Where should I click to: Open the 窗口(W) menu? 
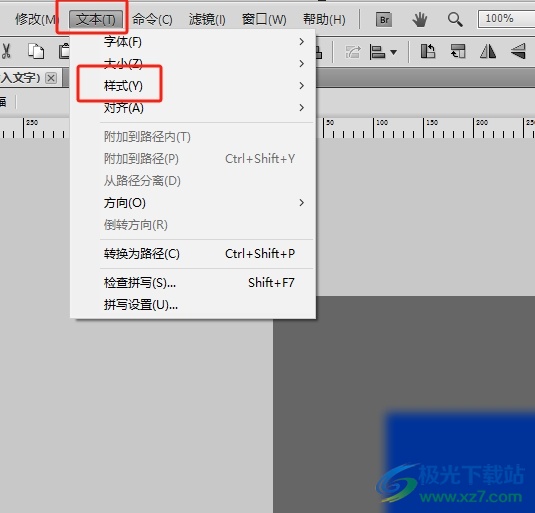coord(264,19)
